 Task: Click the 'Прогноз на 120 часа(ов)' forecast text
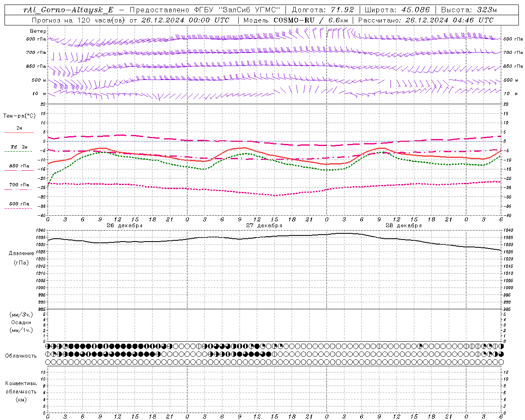tap(79, 20)
